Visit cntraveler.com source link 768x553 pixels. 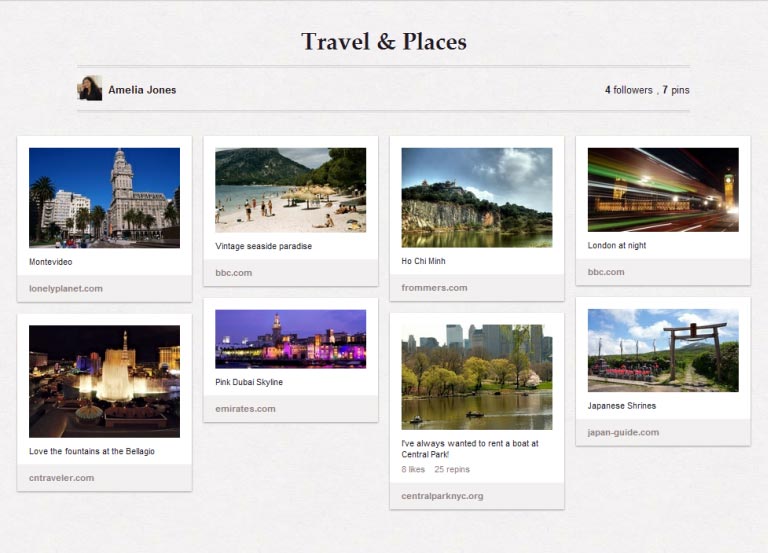pyautogui.click(x=62, y=478)
